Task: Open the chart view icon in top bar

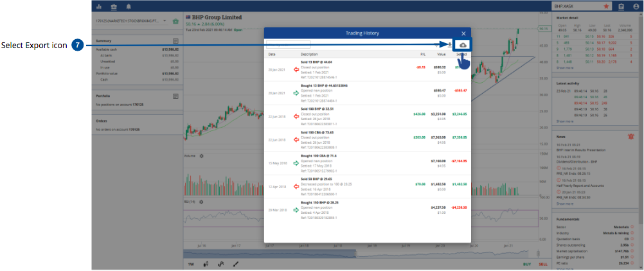Action: coord(98,6)
